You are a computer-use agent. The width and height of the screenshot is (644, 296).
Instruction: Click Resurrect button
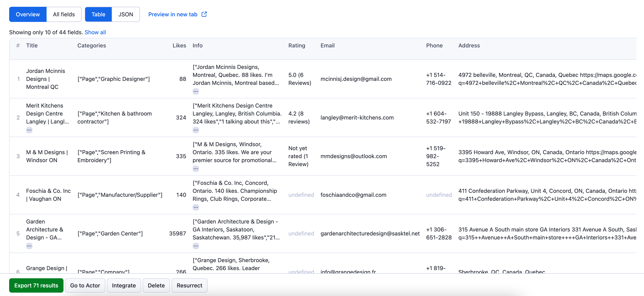pos(189,285)
